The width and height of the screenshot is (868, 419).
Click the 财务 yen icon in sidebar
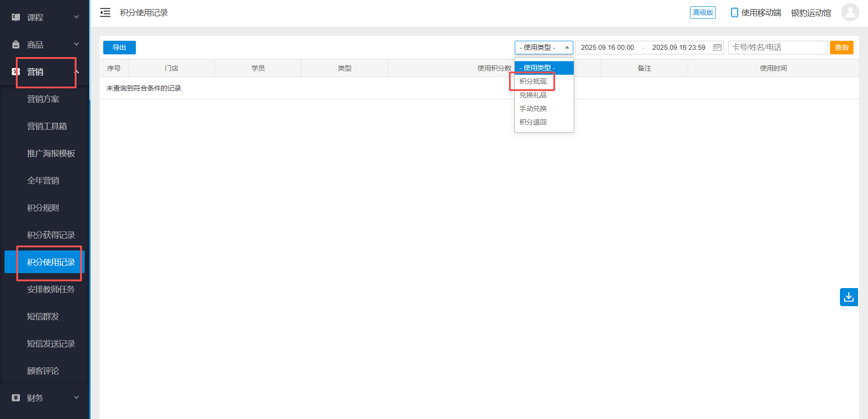pyautogui.click(x=16, y=398)
